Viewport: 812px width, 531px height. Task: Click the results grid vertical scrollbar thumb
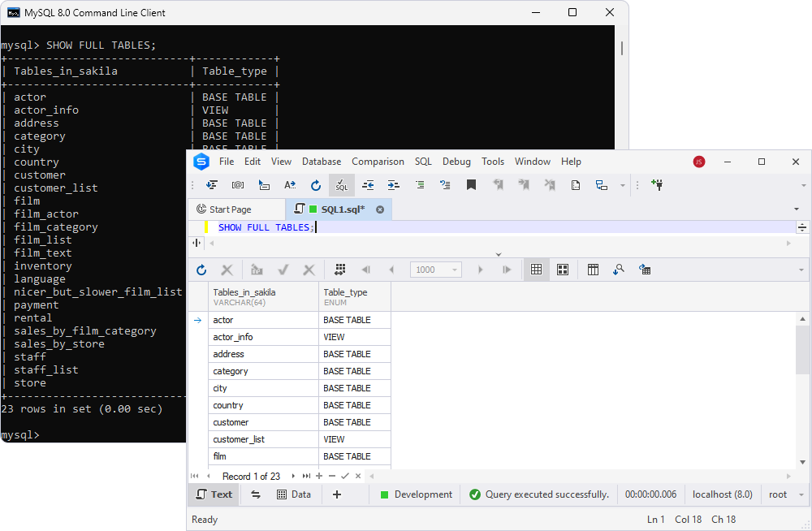[x=802, y=349]
